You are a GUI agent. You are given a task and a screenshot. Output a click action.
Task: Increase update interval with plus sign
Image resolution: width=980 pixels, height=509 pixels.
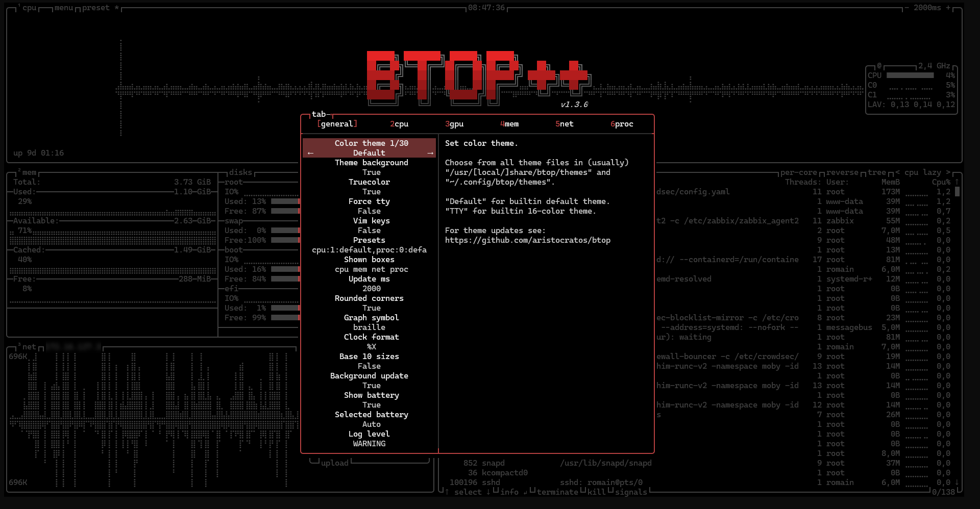(948, 8)
